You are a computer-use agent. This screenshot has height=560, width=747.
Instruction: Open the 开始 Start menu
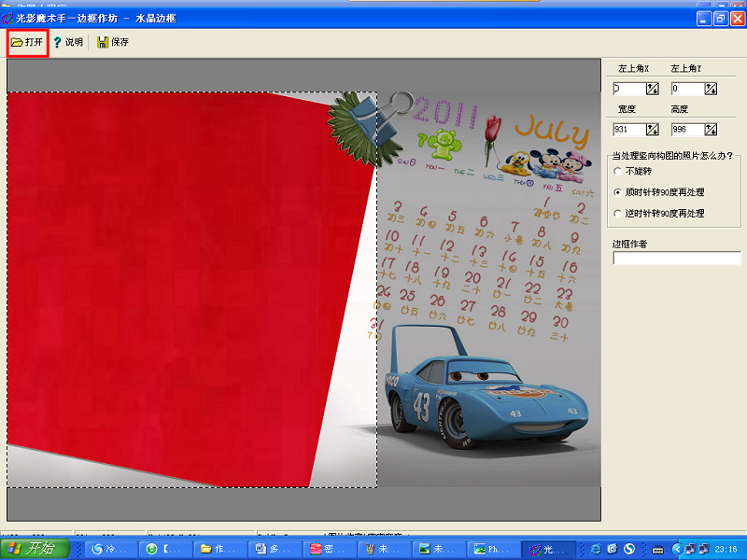[35, 549]
